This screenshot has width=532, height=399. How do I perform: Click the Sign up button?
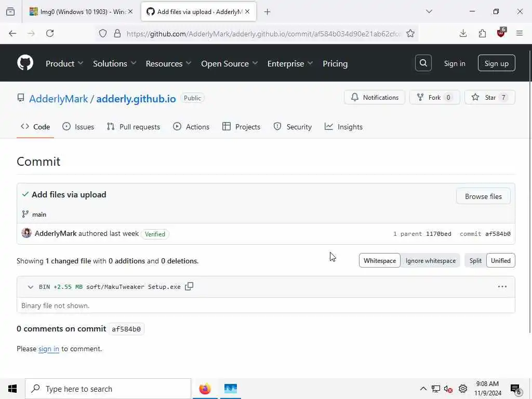496,63
